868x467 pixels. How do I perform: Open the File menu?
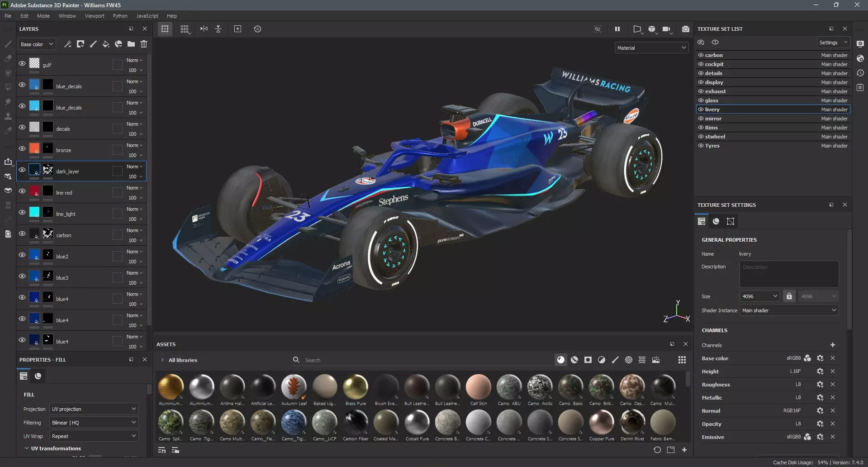tap(8, 16)
